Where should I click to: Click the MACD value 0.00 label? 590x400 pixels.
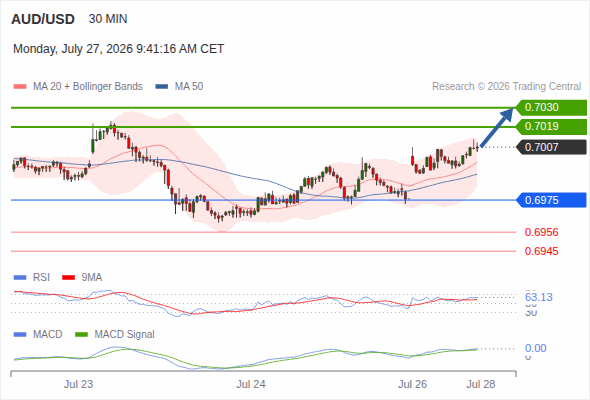(x=535, y=348)
